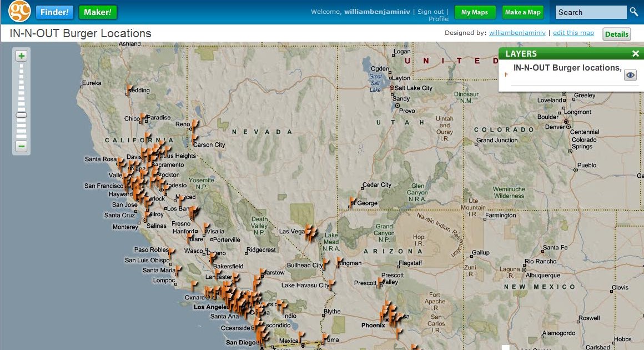Open the Finder! tab
644x350 pixels.
pyautogui.click(x=54, y=11)
